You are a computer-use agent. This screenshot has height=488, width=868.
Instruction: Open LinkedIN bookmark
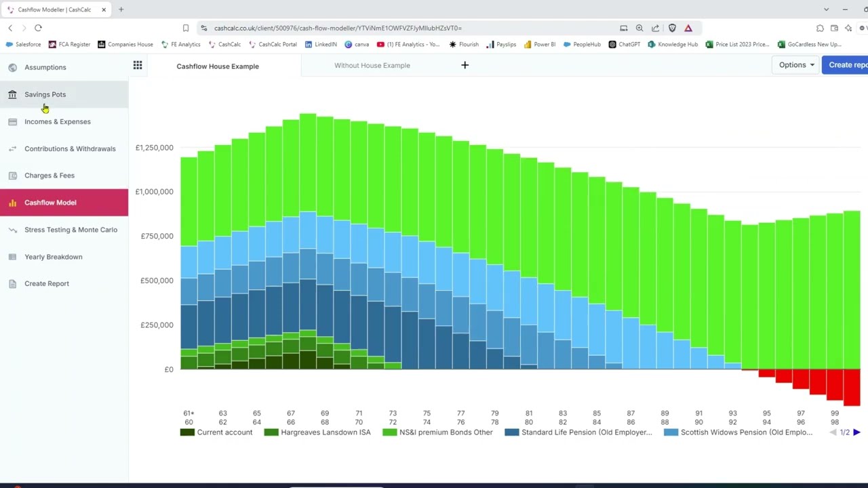tap(321, 44)
